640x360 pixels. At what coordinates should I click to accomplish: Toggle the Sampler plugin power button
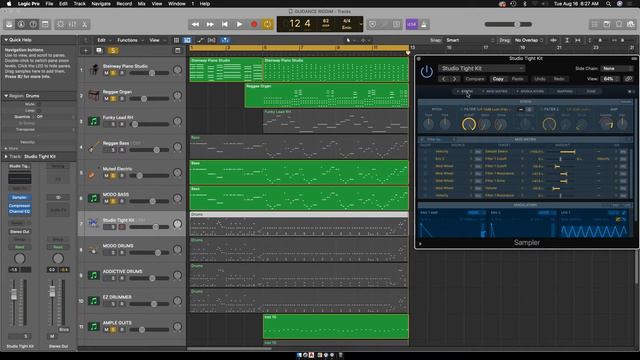pyautogui.click(x=427, y=72)
